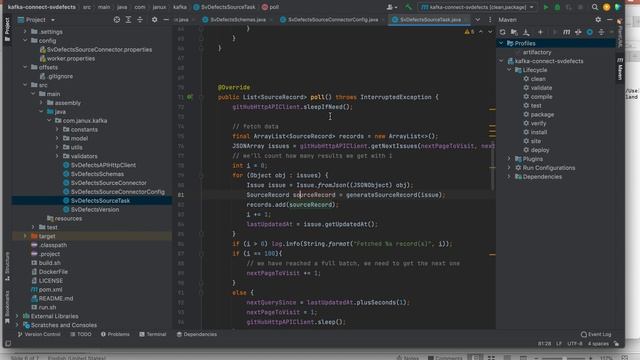The width and height of the screenshot is (640, 360).
Task: Collapse the config folder
Action: point(25,40)
